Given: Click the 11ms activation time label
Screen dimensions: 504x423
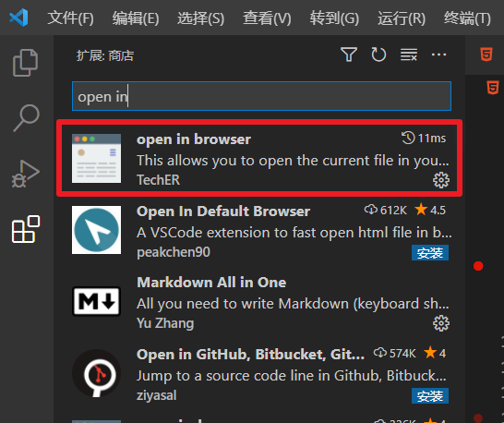Looking at the screenshot, I should 424,138.
